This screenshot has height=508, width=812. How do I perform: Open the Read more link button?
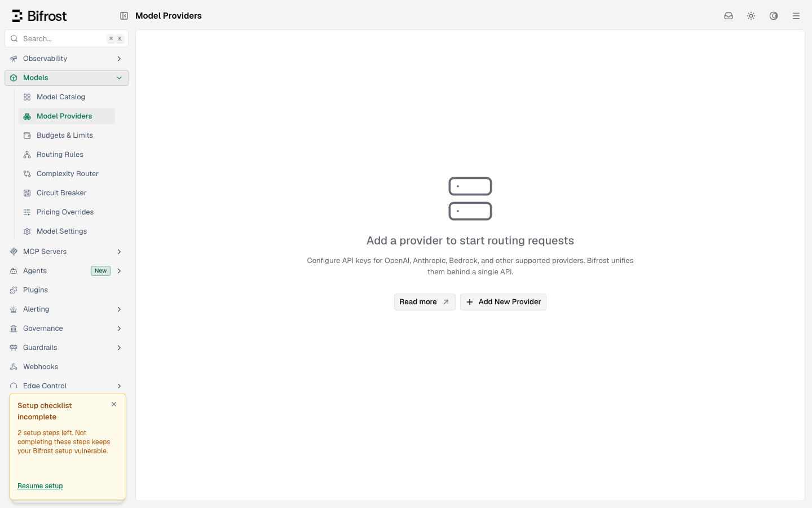coord(425,302)
